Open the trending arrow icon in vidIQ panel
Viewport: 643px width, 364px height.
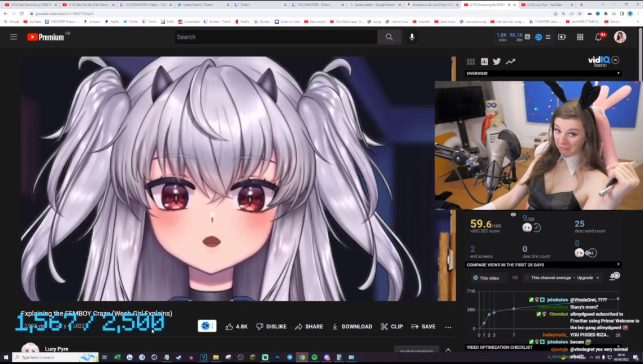coord(510,62)
